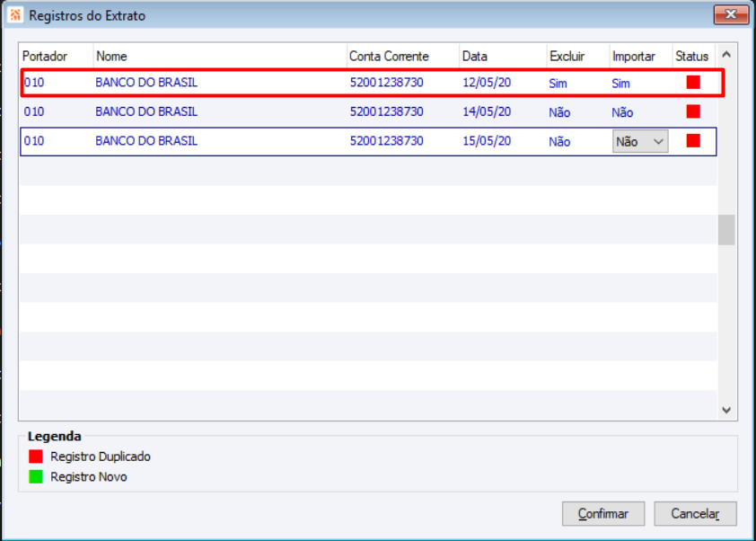Click account 52001238730 in the 14/05/20 row
756x541 pixels.
386,112
